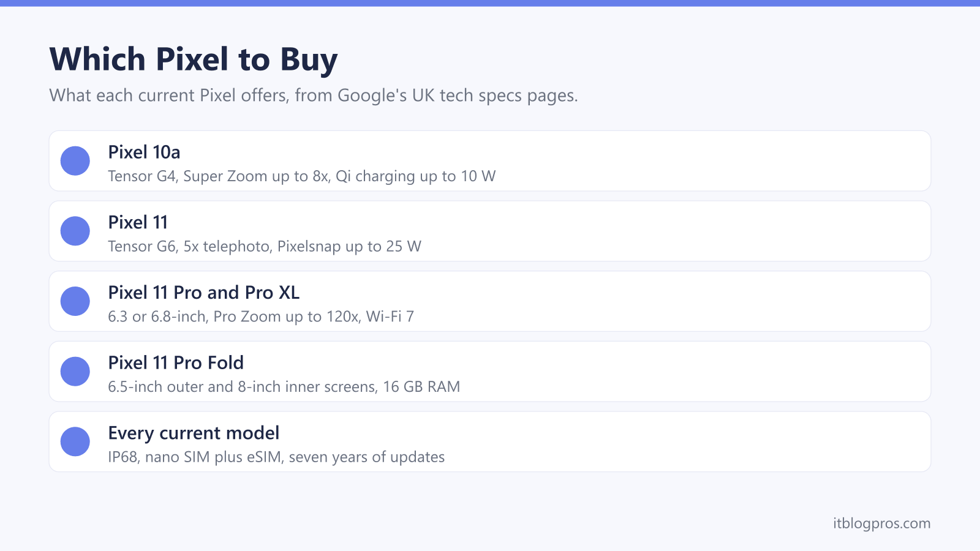Screen dimensions: 980x551
Task: Select the Tensor G6 5x telephoto text
Action: (265, 246)
